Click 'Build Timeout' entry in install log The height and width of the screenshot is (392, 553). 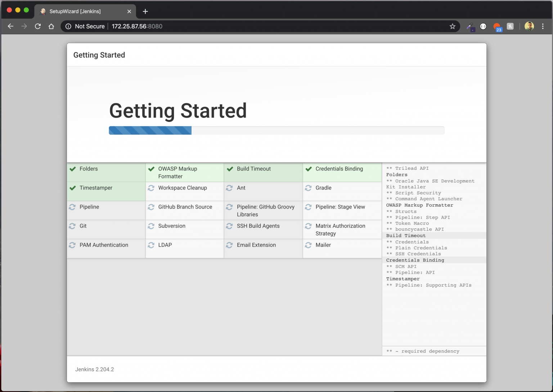406,236
